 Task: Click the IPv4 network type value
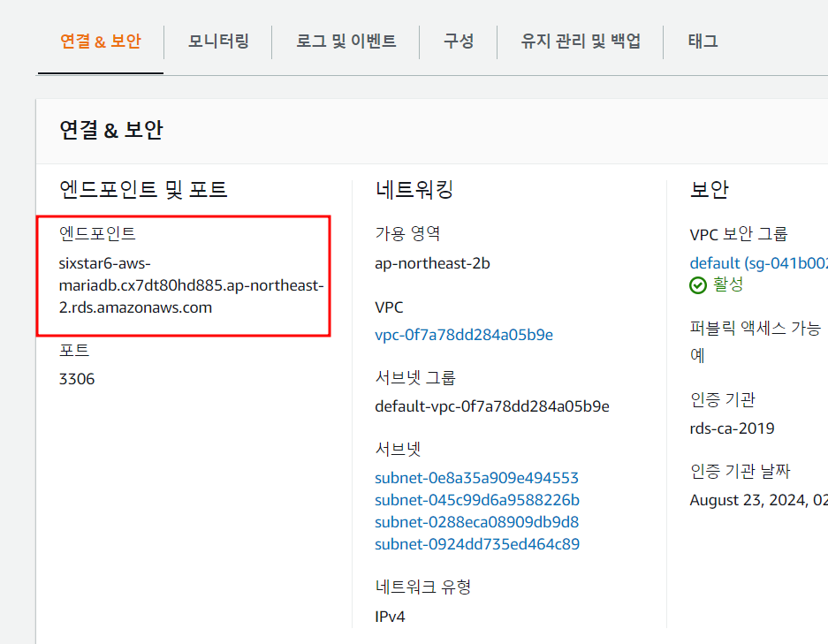[x=390, y=616]
